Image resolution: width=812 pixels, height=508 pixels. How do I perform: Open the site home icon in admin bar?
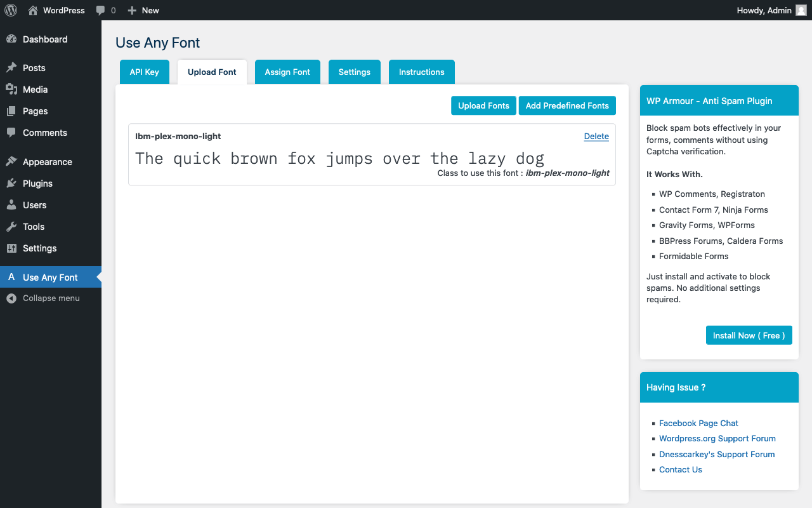(x=33, y=10)
